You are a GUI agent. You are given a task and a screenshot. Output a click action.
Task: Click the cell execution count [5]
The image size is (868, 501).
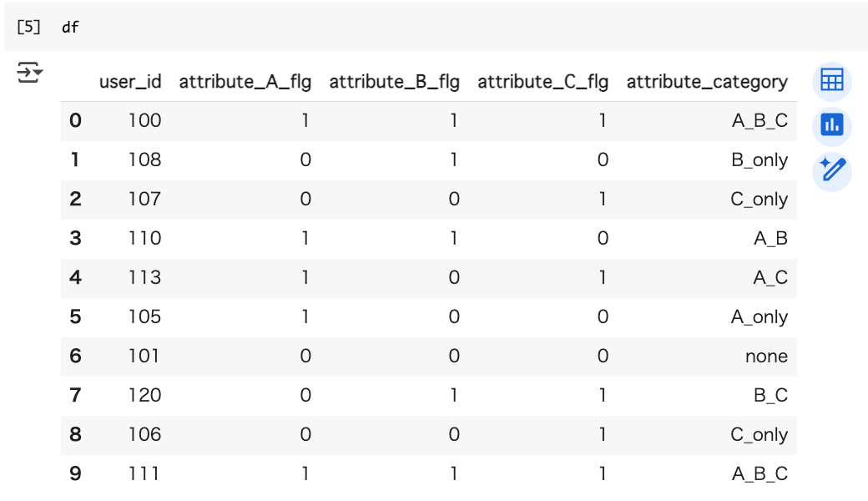pyautogui.click(x=28, y=27)
